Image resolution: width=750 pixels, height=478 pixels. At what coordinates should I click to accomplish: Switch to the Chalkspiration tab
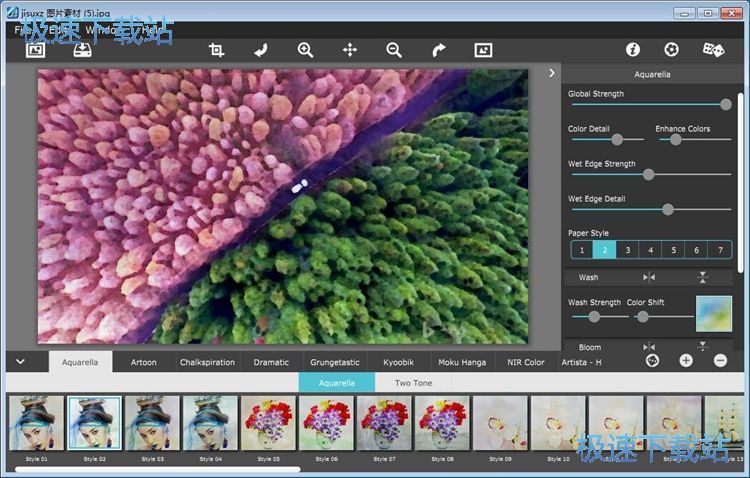point(207,362)
